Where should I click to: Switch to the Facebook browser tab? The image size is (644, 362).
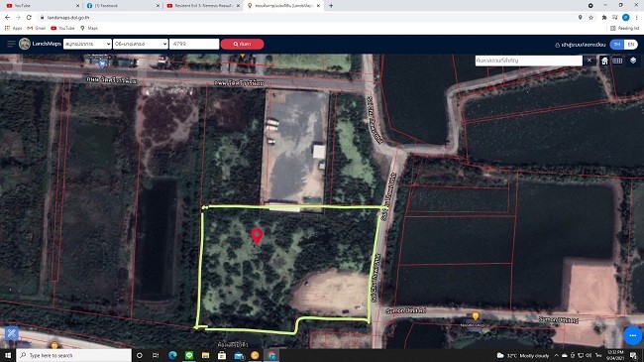pos(123,6)
